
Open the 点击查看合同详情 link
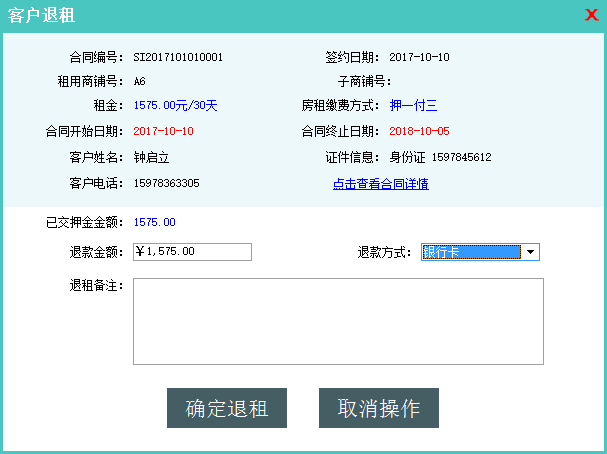tap(380, 184)
